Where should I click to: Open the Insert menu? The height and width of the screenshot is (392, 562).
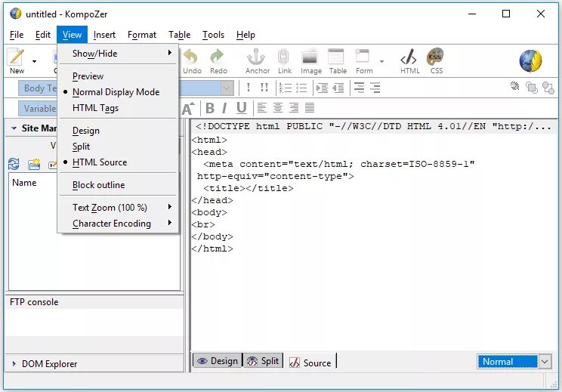tap(104, 35)
